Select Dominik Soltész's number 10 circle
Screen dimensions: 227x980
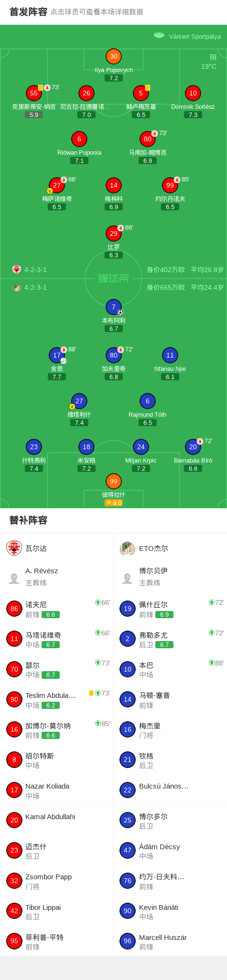pyautogui.click(x=193, y=93)
